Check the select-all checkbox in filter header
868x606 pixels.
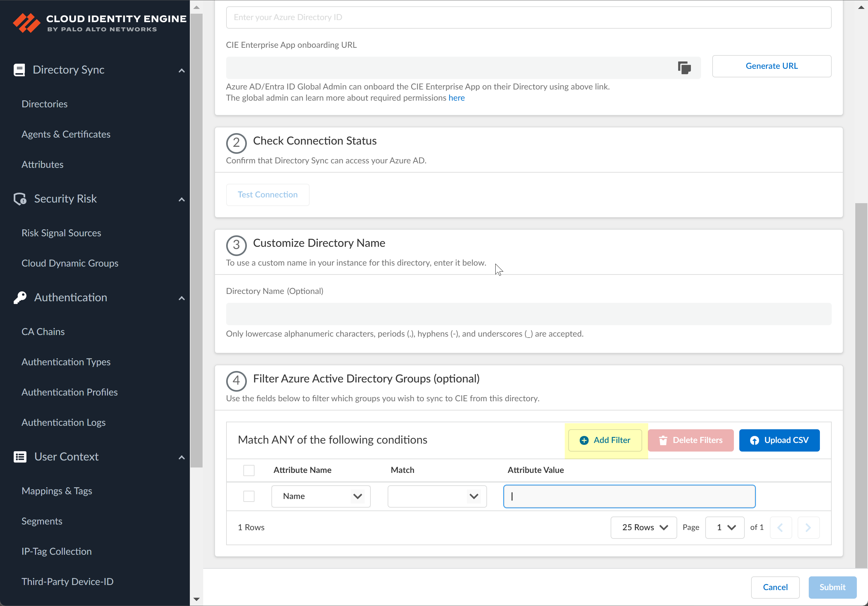click(249, 470)
